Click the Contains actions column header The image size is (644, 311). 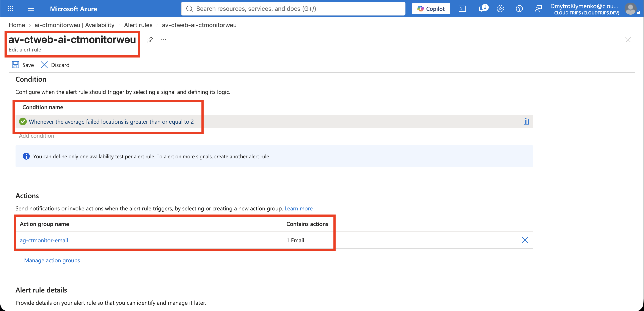click(307, 224)
